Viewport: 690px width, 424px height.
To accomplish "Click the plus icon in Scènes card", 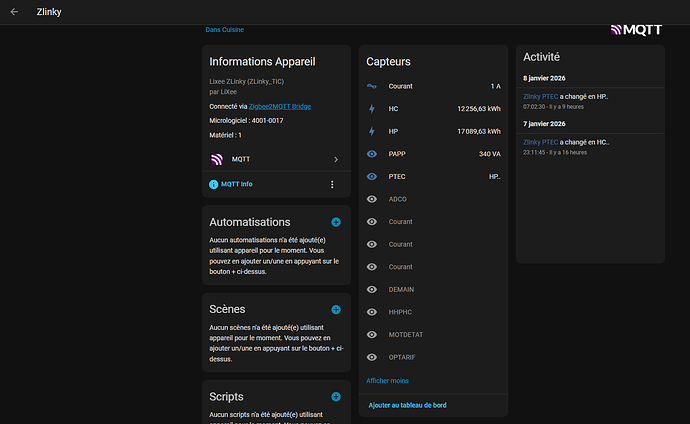I will pyautogui.click(x=336, y=310).
